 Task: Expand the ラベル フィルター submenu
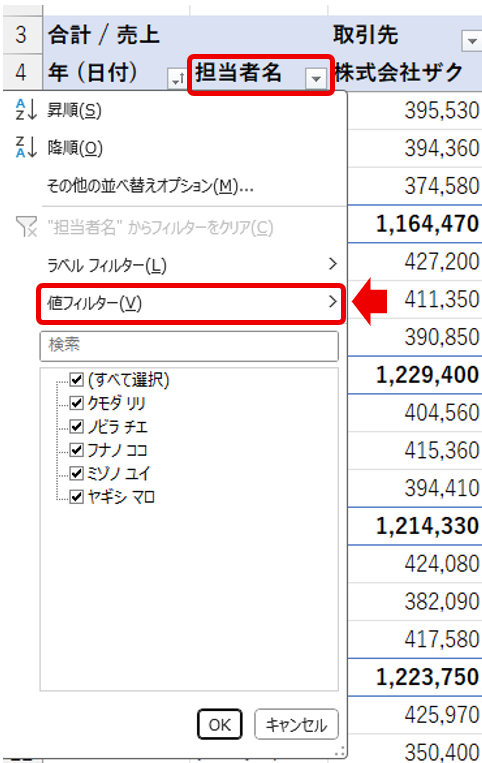point(192,265)
